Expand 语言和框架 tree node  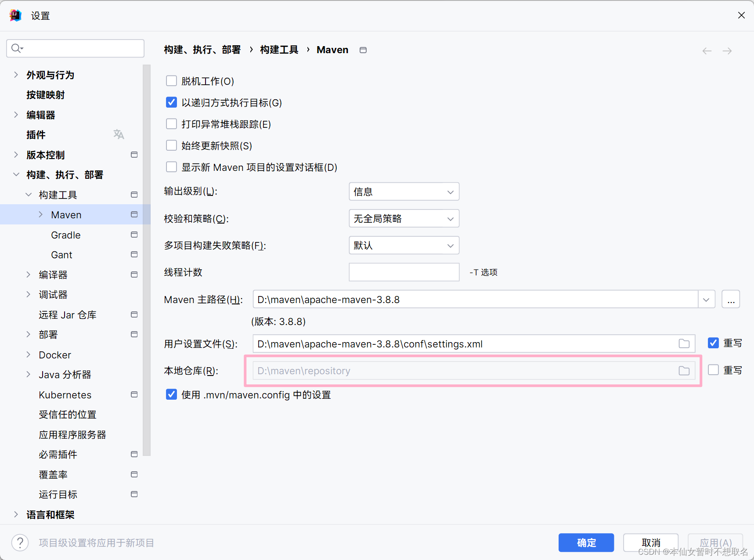pyautogui.click(x=16, y=514)
